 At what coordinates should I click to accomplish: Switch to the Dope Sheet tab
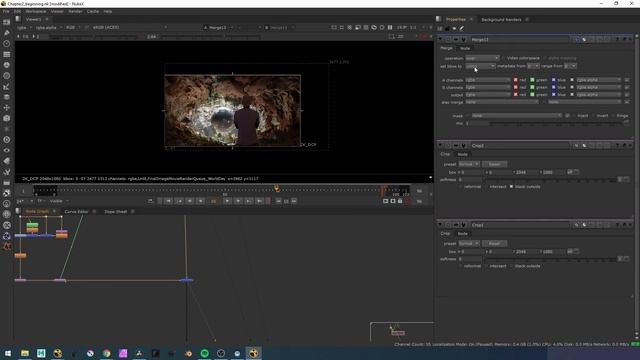pyautogui.click(x=116, y=211)
